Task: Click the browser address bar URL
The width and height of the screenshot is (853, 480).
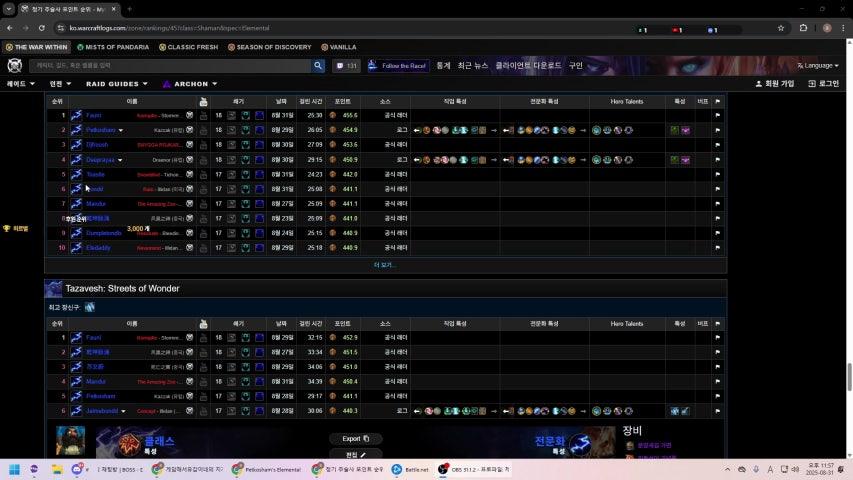Action: pos(170,28)
